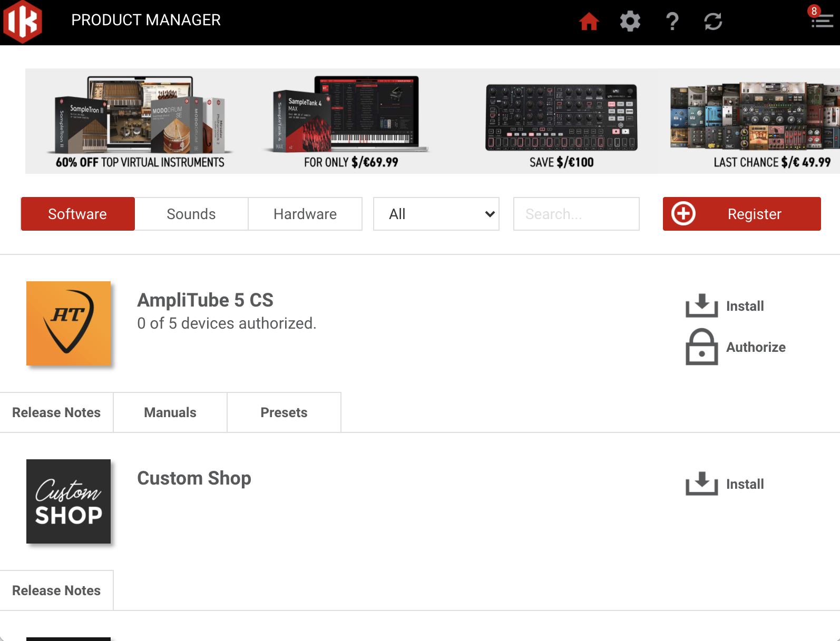Open Custom Shop Release Notes
Image resolution: width=840 pixels, height=641 pixels.
point(56,590)
